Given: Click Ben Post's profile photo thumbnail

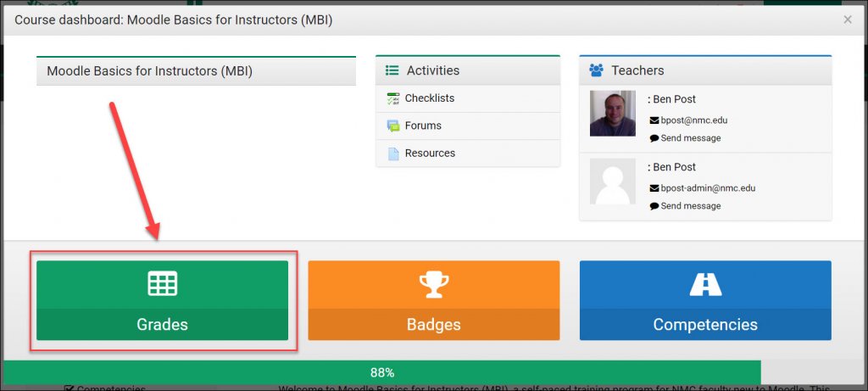Looking at the screenshot, I should [x=612, y=114].
